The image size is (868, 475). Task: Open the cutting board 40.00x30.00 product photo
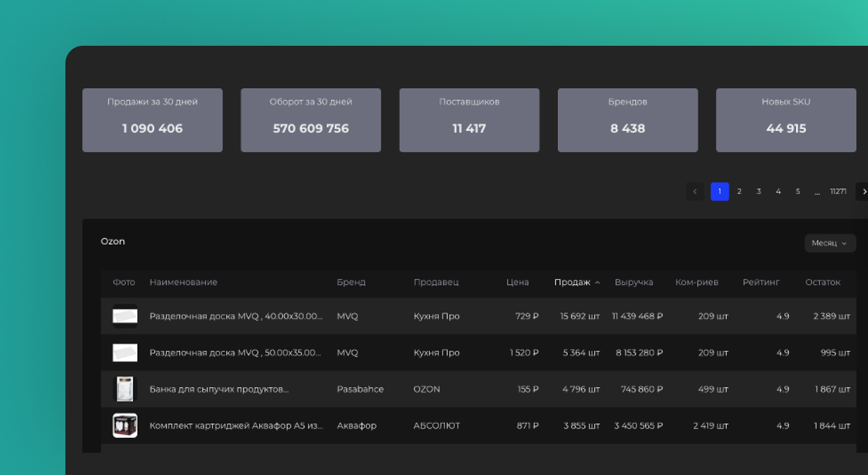click(125, 316)
